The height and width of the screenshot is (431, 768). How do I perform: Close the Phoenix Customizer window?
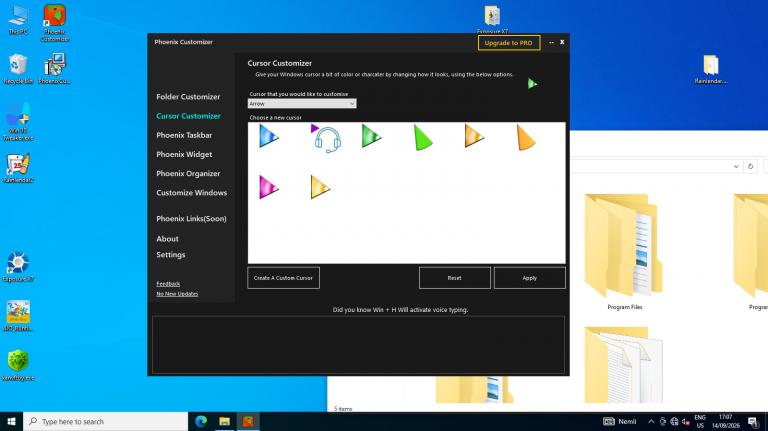point(562,42)
